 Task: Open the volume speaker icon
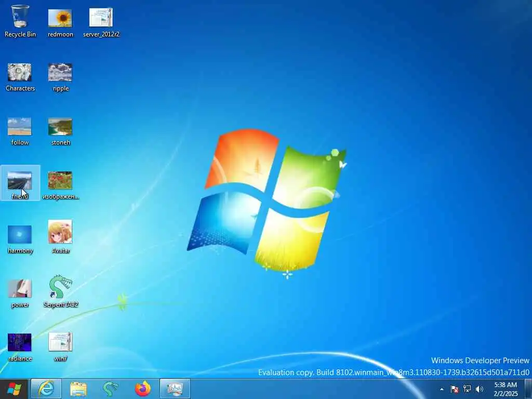coord(480,389)
